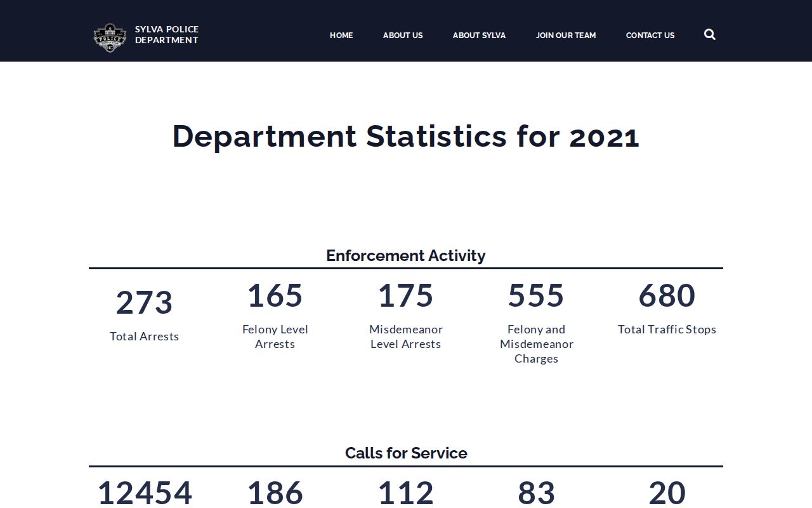Select the 186 figure under Calls for Service

(x=275, y=493)
